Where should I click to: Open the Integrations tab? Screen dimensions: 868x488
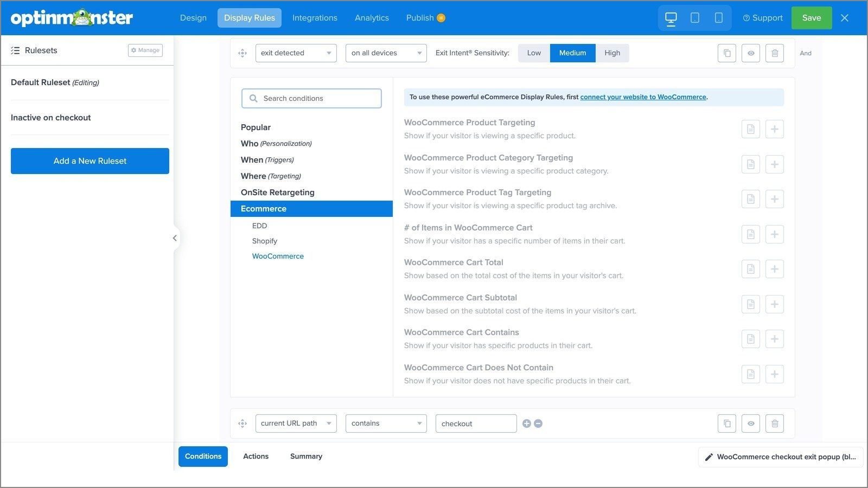tap(315, 18)
